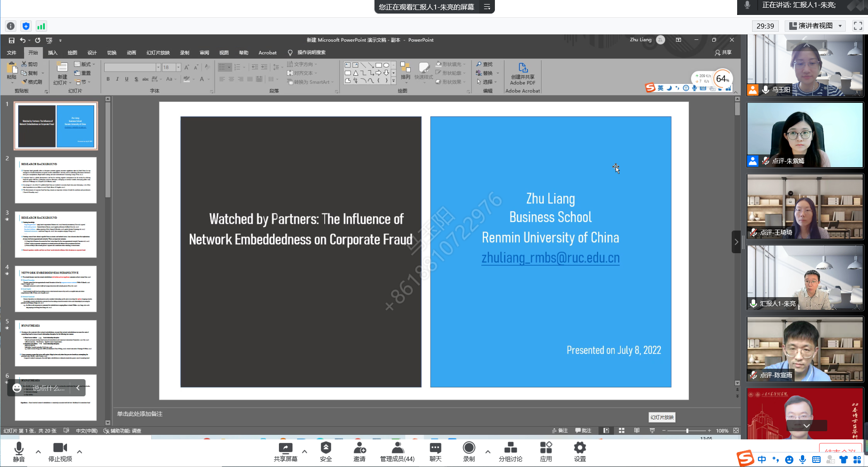This screenshot has width=868, height=467.
Task: Click the invite participants icon
Action: click(359, 451)
